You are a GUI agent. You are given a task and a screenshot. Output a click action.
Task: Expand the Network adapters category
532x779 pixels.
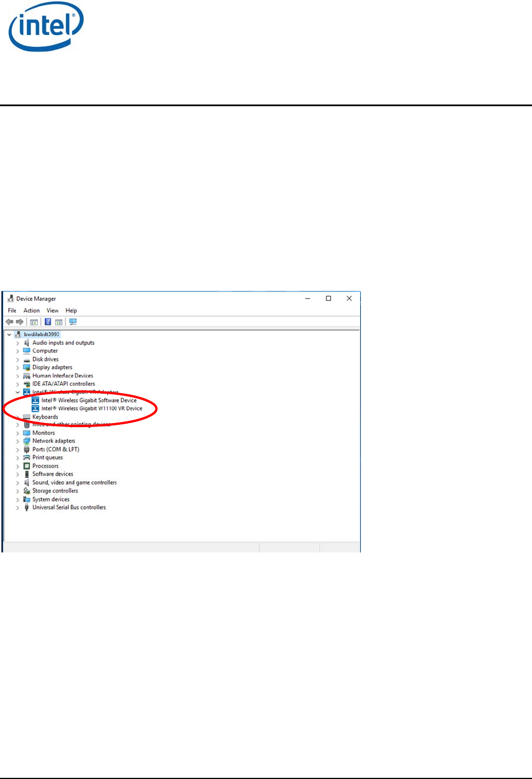(18, 441)
